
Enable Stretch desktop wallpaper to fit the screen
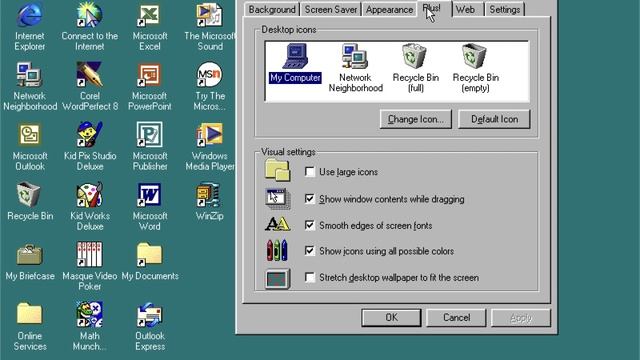[310, 278]
